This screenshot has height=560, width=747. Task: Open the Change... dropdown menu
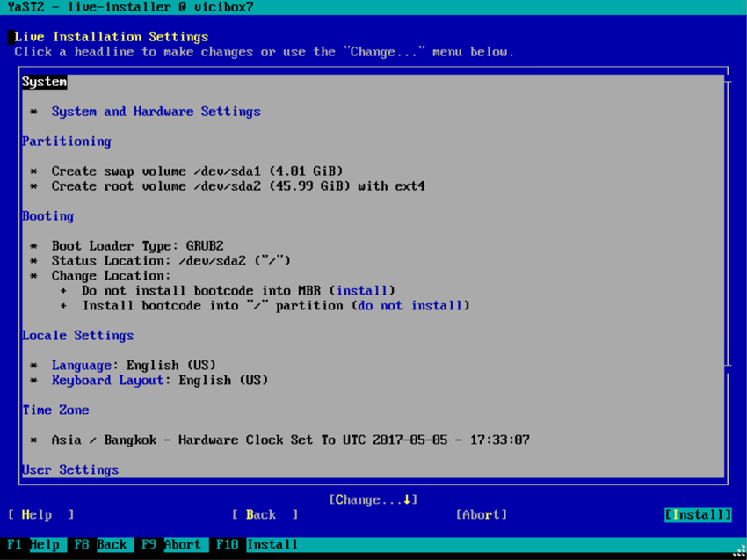click(x=373, y=498)
